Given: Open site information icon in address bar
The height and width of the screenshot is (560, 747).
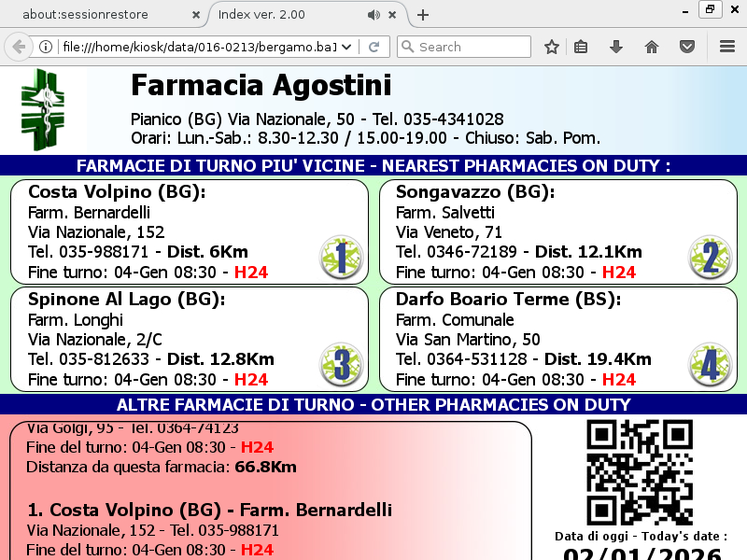Looking at the screenshot, I should click(45, 47).
